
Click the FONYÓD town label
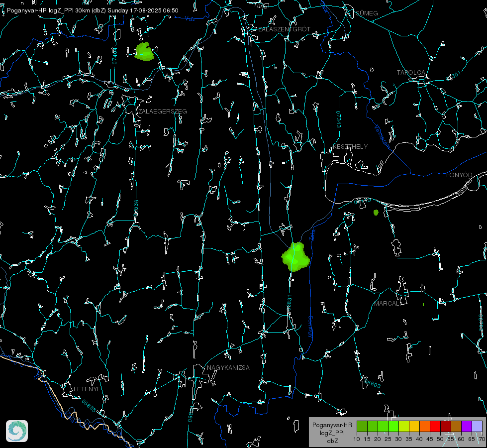459,175
